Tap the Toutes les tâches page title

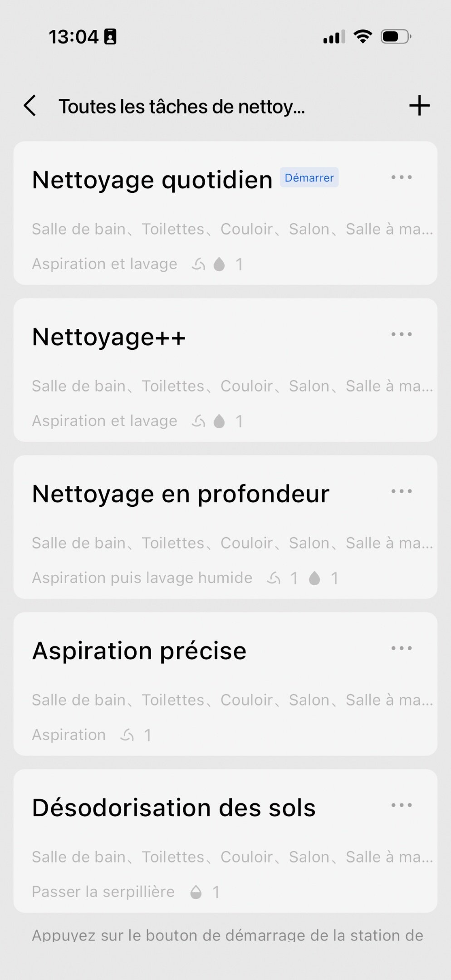[181, 107]
